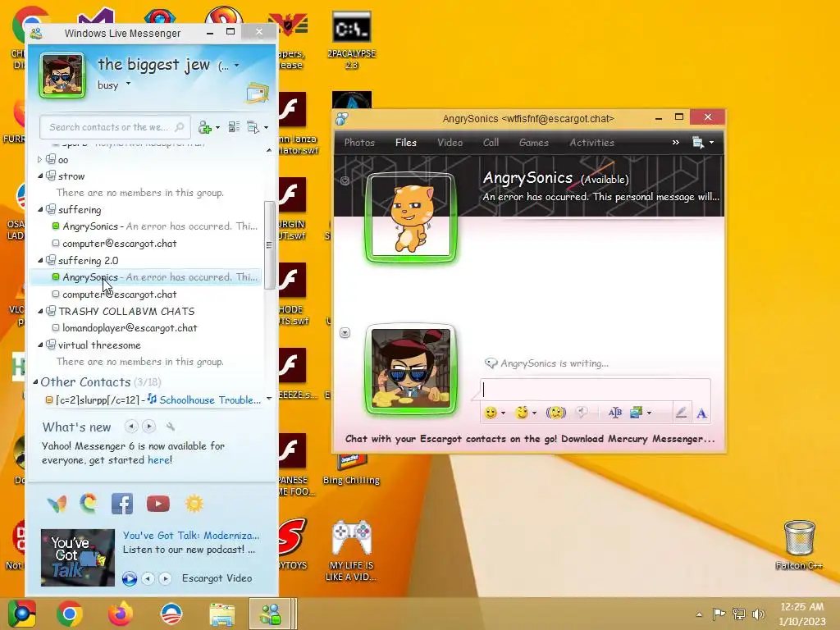The height and width of the screenshot is (630, 840).
Task: Click the add contact icon in Messenger
Action: click(205, 127)
